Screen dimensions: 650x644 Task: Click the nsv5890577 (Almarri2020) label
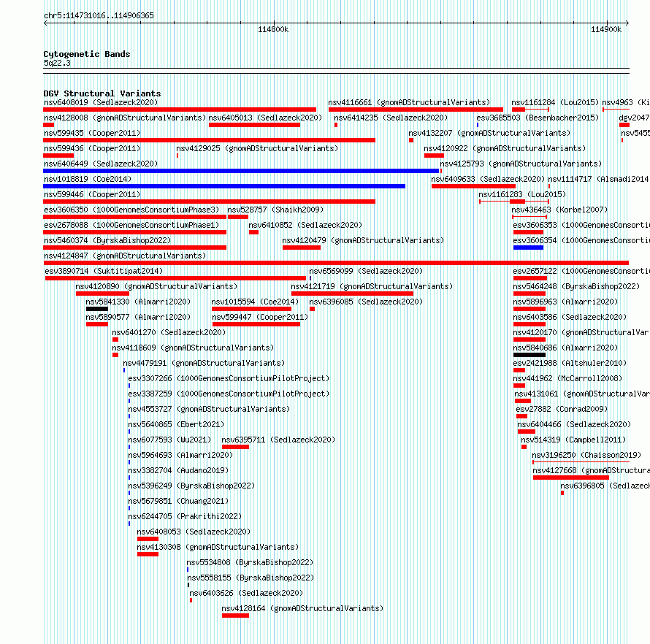tap(138, 317)
